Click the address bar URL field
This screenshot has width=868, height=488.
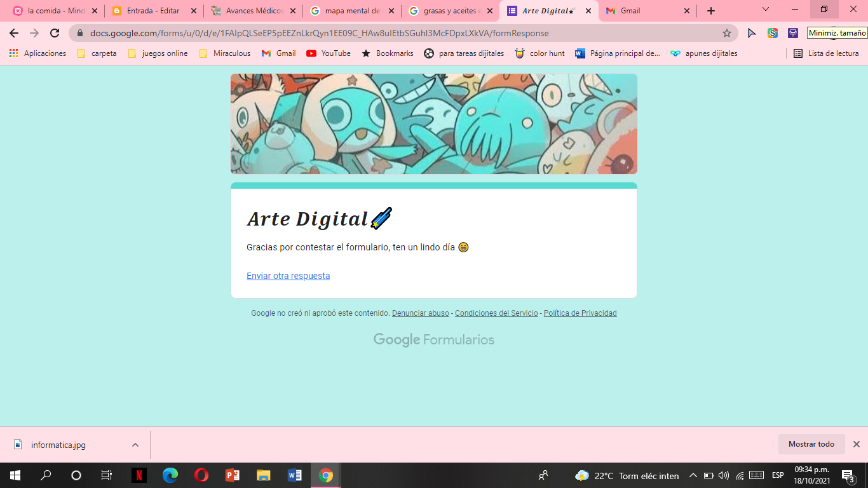click(403, 33)
